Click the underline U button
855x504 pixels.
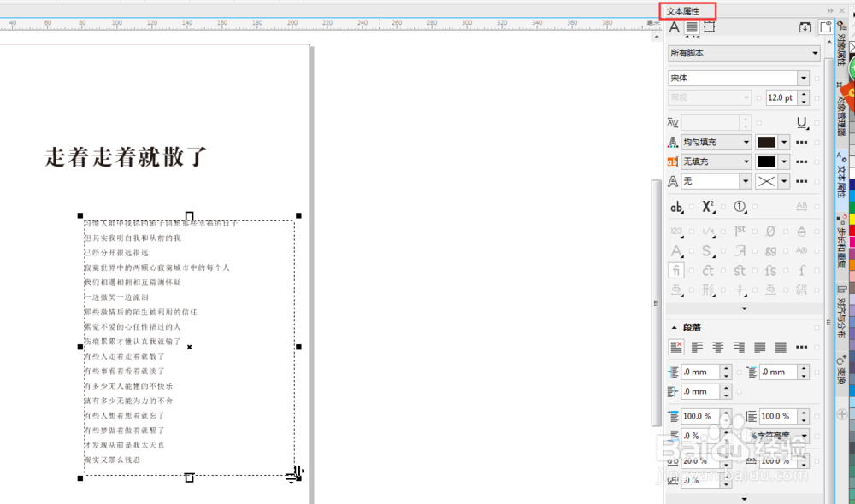coord(802,123)
